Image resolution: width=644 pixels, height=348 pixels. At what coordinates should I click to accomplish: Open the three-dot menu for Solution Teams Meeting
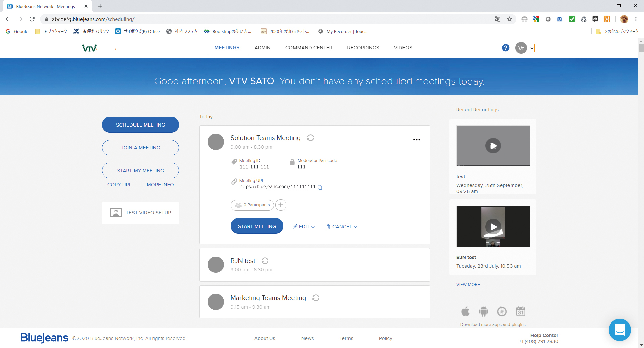(x=417, y=140)
